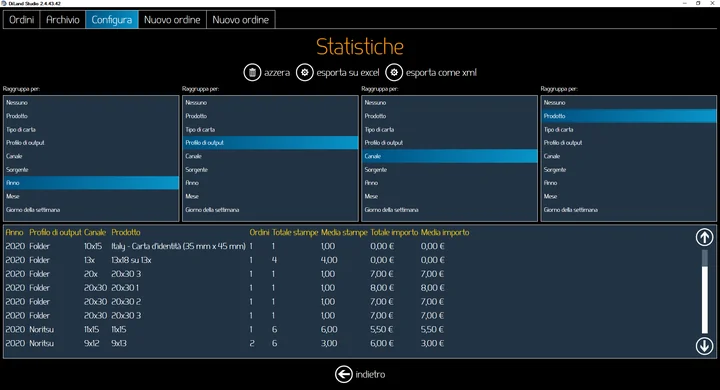Select Sorgente in second grouping list
The image size is (720, 390).
click(270, 170)
